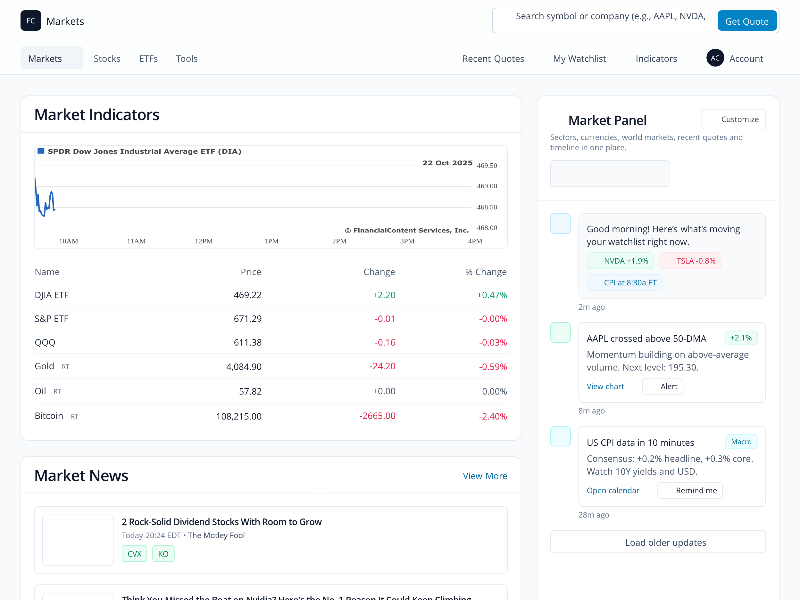The height and width of the screenshot is (600, 800).
Task: Click Load older updates
Action: click(657, 542)
